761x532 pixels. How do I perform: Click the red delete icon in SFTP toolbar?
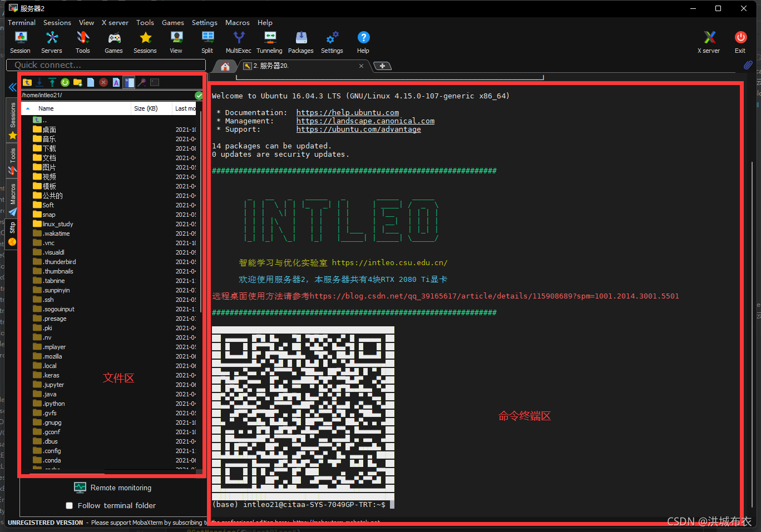[103, 82]
